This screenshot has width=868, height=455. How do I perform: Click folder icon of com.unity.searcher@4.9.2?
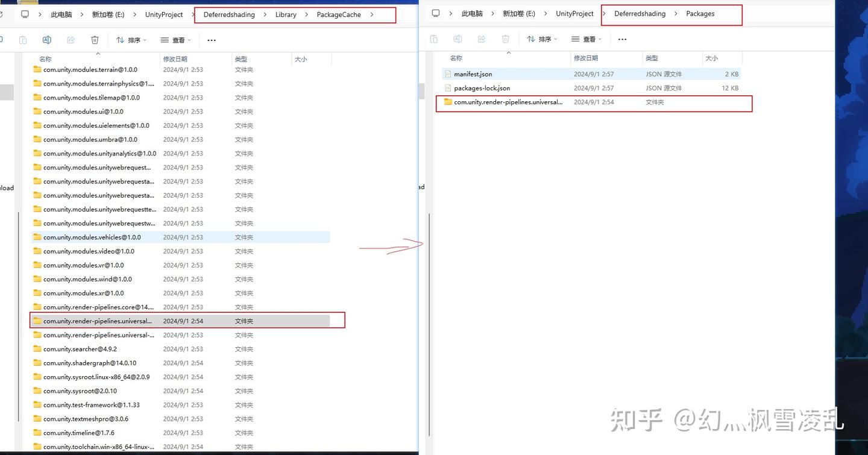[37, 349]
